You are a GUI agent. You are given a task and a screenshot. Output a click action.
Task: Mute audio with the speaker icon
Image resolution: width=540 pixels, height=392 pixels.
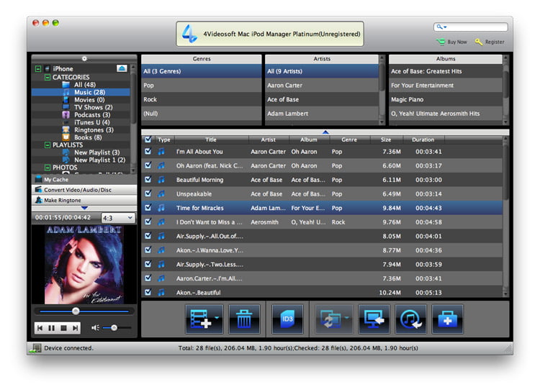click(95, 328)
